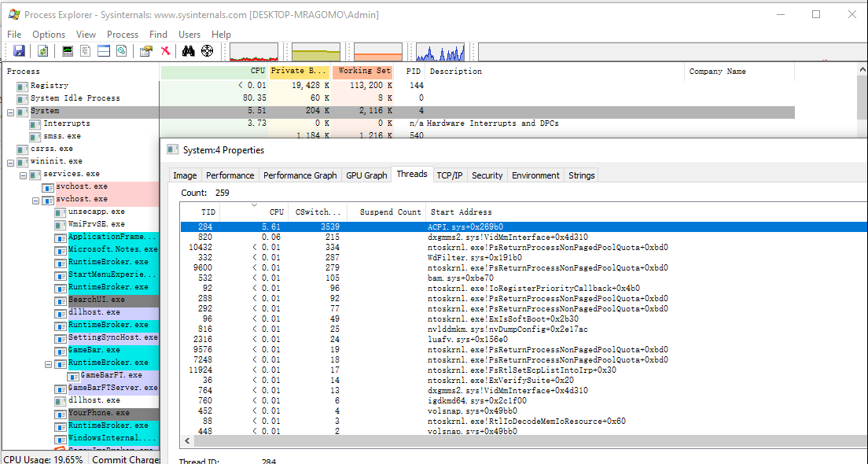Click the YourPhone.exe process icon
Viewport: 868px width, 464px height.
(x=61, y=414)
